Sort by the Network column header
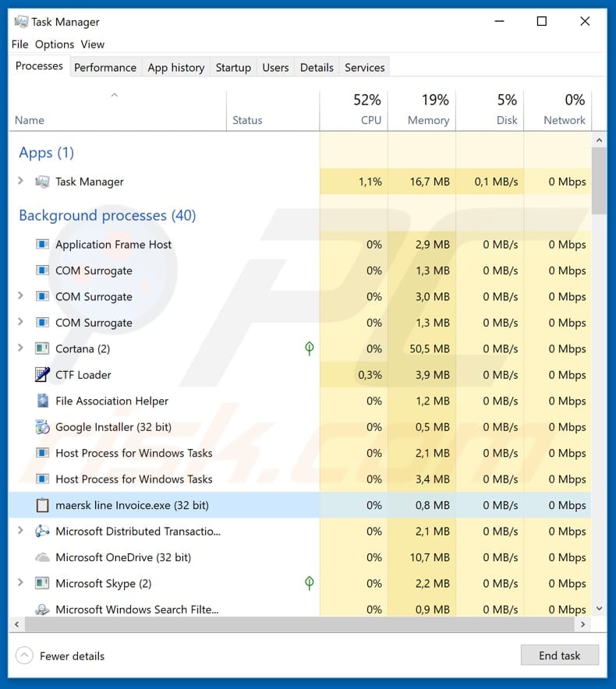Viewport: 616px width, 689px height. [x=558, y=111]
